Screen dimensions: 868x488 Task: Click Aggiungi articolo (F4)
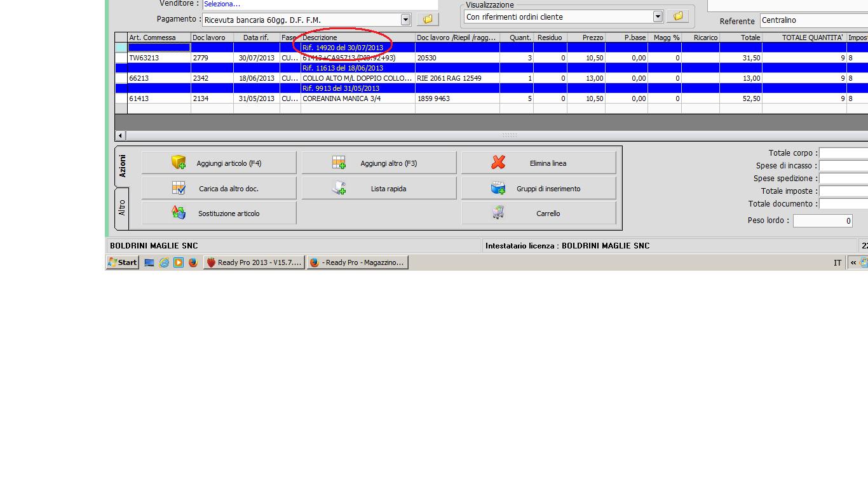point(219,163)
